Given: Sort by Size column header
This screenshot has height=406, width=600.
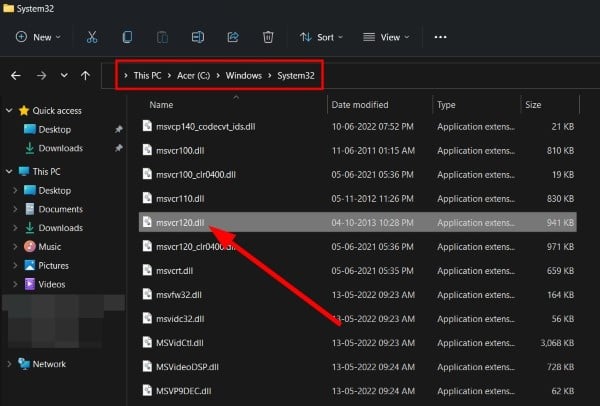Looking at the screenshot, I should coord(533,105).
